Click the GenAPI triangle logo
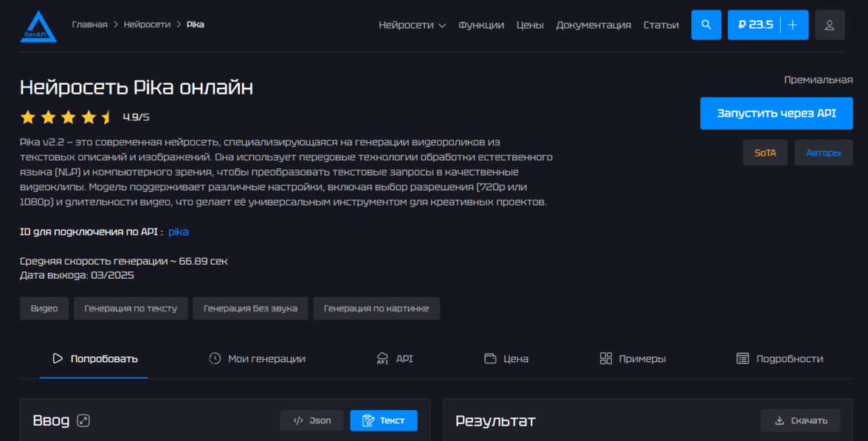The height and width of the screenshot is (441, 868). 38,26
